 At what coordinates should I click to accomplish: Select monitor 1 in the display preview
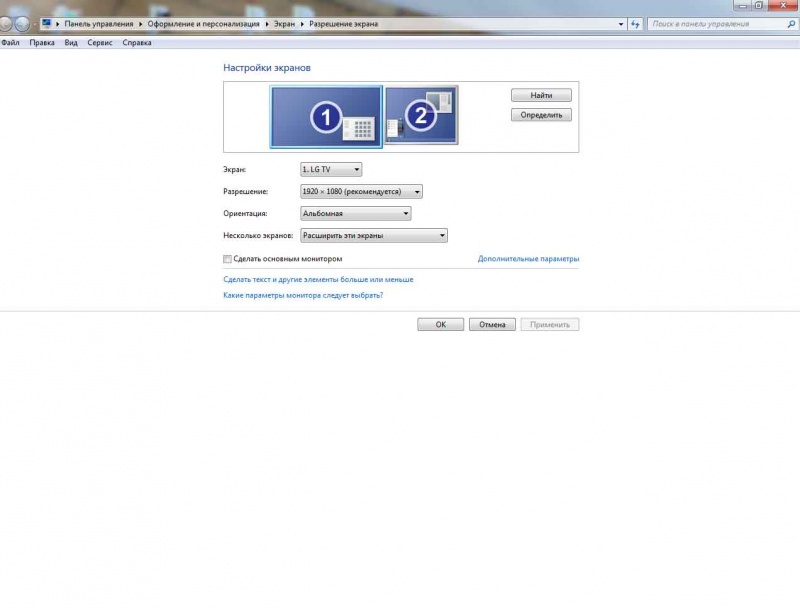pyautogui.click(x=326, y=116)
